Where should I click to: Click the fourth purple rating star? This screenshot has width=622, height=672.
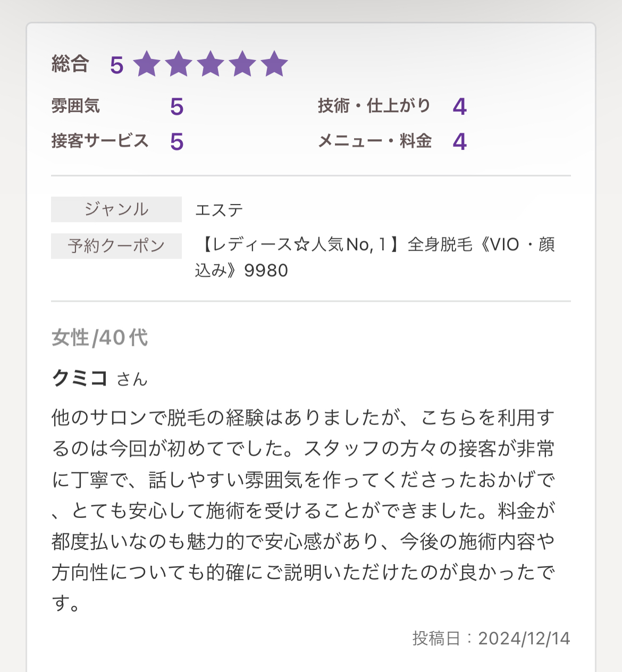pos(242,64)
